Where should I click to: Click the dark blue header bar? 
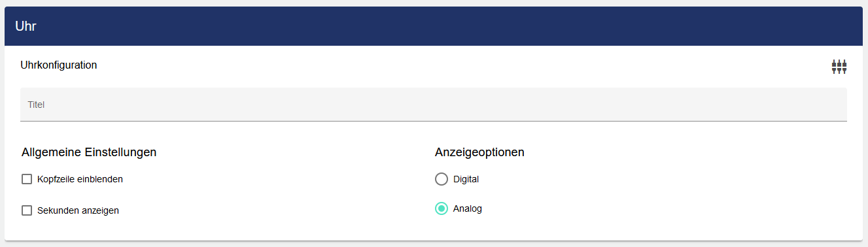pyautogui.click(x=434, y=26)
